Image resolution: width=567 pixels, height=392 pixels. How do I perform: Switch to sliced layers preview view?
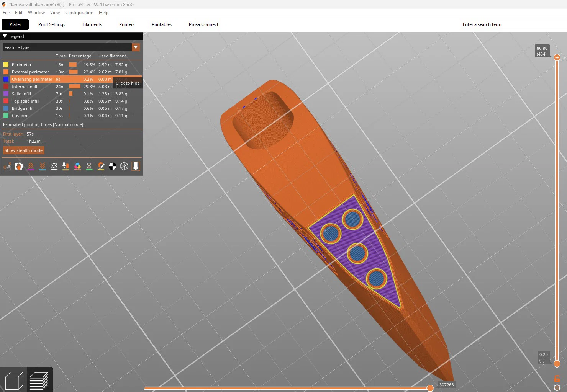coord(39,381)
